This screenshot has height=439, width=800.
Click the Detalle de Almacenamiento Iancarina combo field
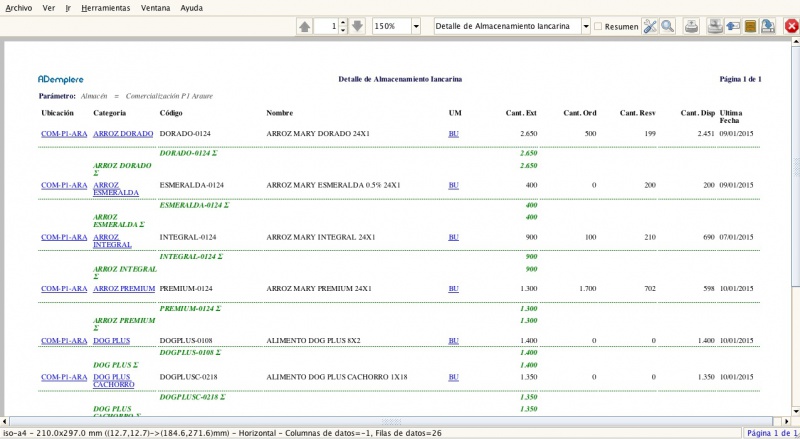(507, 26)
